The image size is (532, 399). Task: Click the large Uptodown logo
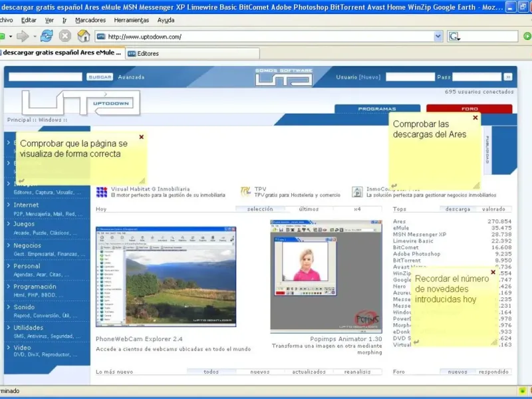point(80,103)
